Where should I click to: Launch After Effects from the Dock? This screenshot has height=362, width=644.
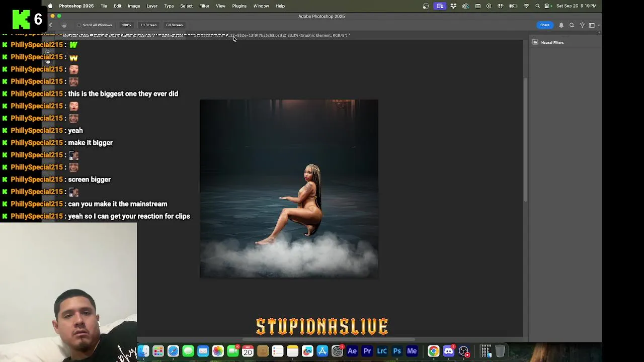point(352,351)
